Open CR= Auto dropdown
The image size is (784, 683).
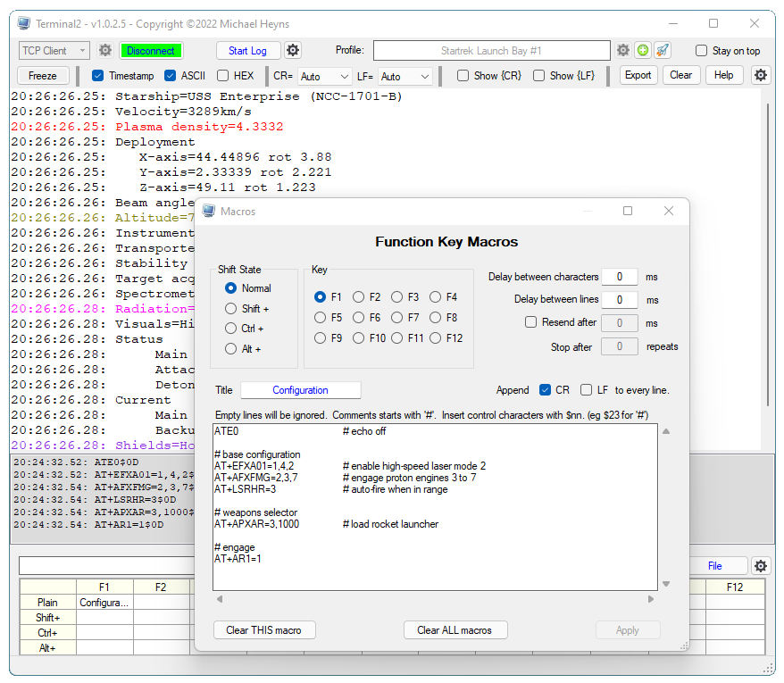(x=324, y=77)
